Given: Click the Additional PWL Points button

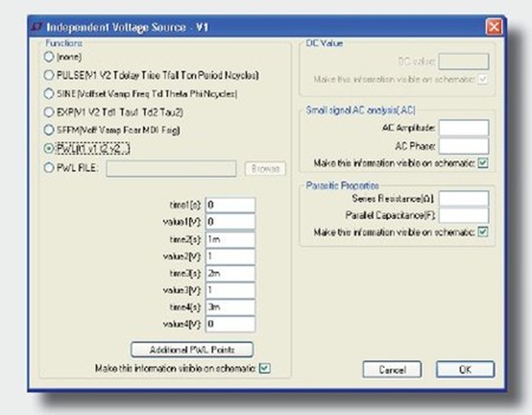Looking at the screenshot, I should pos(192,349).
